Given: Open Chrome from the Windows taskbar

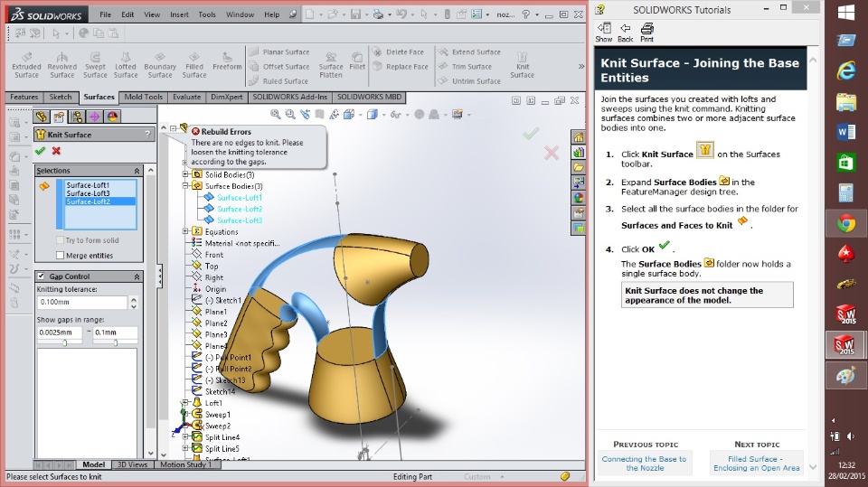Looking at the screenshot, I should click(x=846, y=223).
